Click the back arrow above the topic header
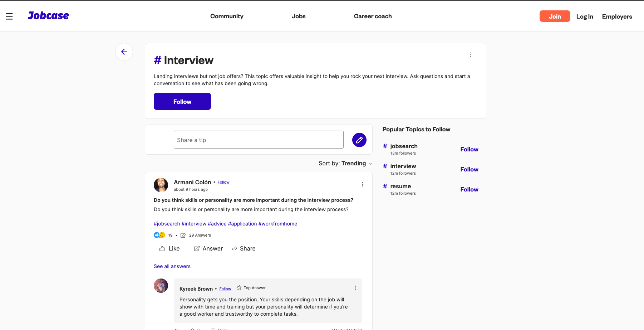Screen dimensions: 644x330 click(x=124, y=52)
